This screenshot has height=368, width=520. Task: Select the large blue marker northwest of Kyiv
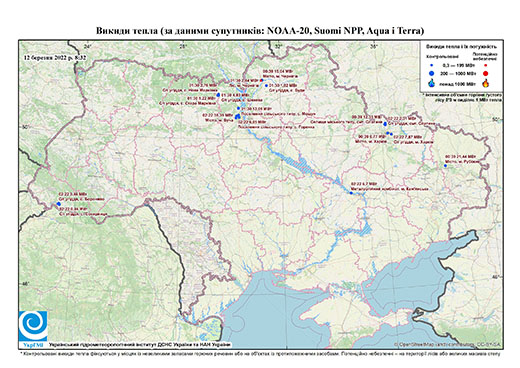click(x=218, y=95)
